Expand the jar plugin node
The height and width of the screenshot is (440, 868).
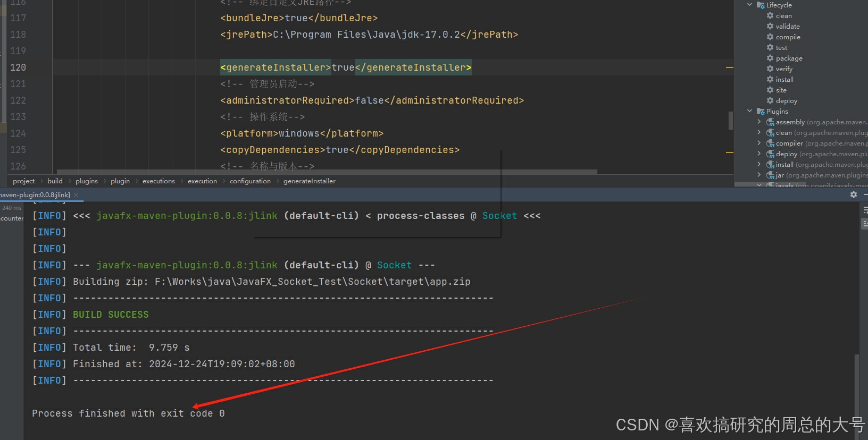[759, 175]
